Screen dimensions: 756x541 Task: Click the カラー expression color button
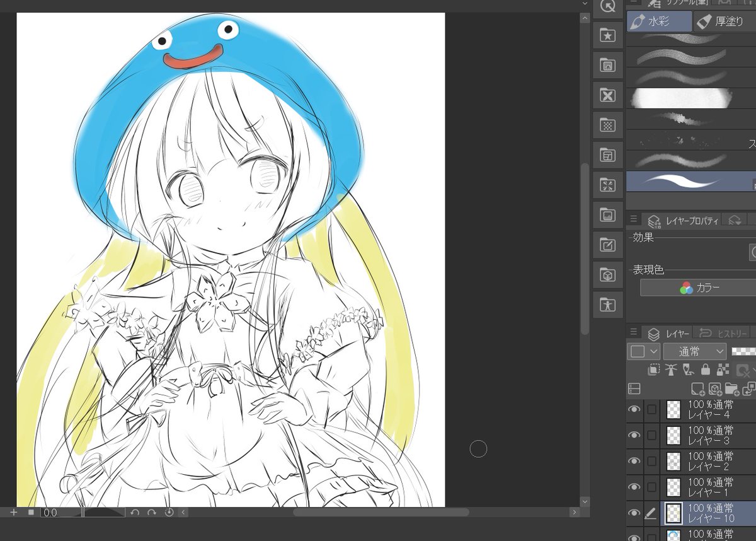(x=699, y=288)
